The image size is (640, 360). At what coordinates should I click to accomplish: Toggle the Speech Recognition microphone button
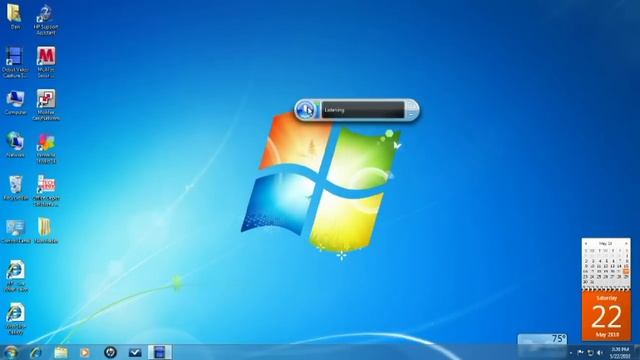point(305,110)
